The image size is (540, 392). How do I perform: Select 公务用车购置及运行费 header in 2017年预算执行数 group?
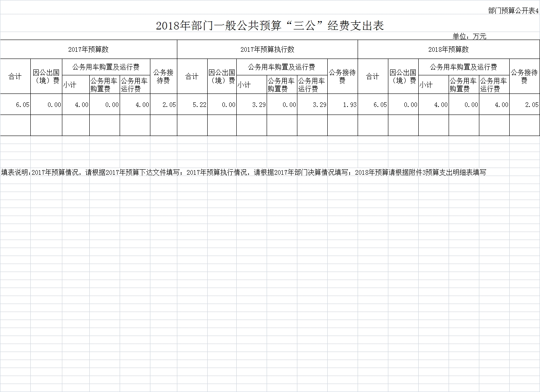[282, 67]
